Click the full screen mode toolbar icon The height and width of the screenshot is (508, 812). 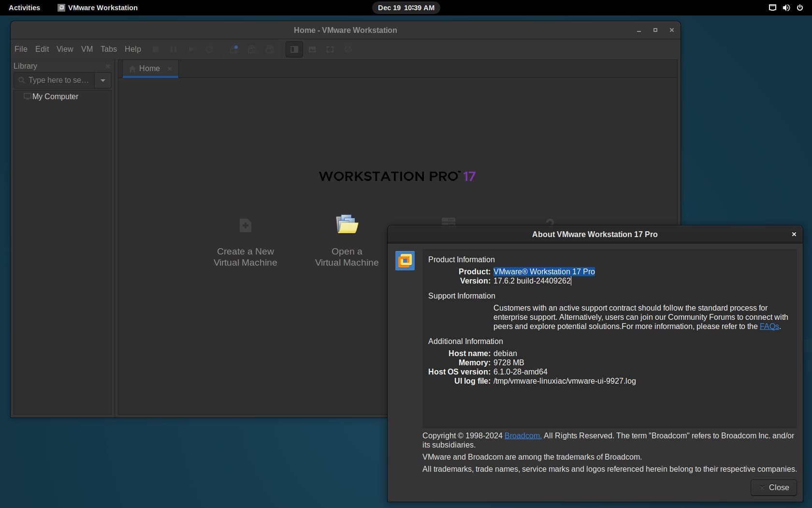point(330,49)
